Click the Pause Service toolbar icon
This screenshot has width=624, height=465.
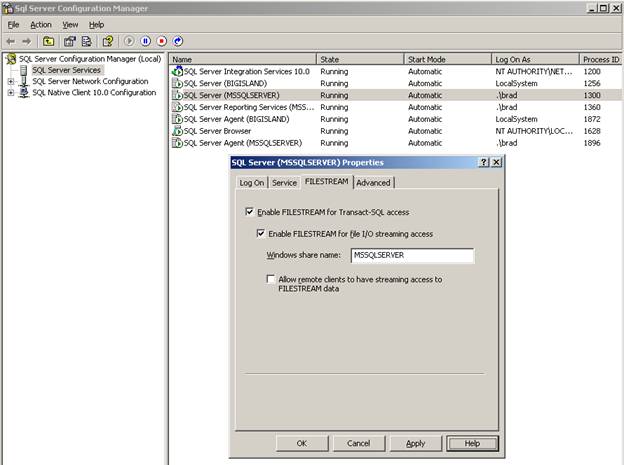[146, 41]
